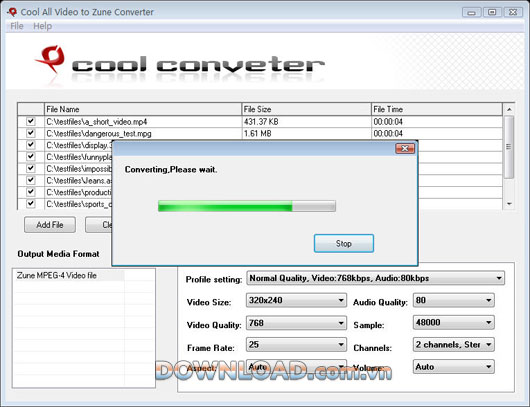
Task: Open the Channels dropdown
Action: 454,344
